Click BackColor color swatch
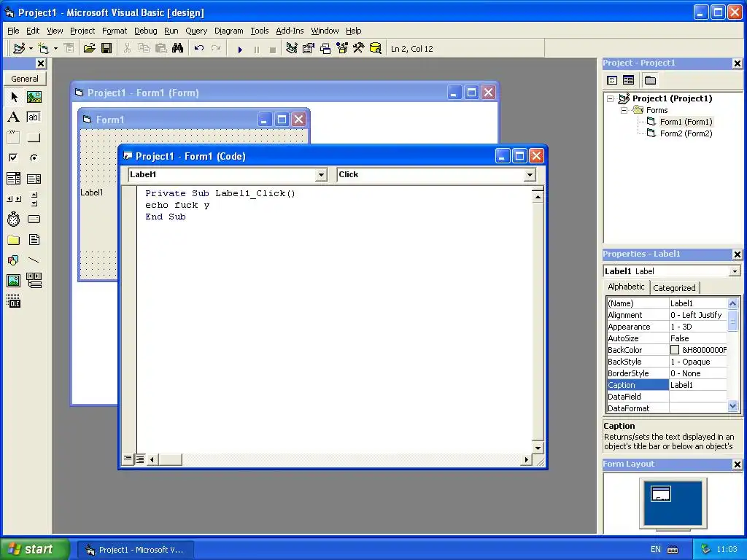This screenshot has width=747, height=560. (675, 350)
